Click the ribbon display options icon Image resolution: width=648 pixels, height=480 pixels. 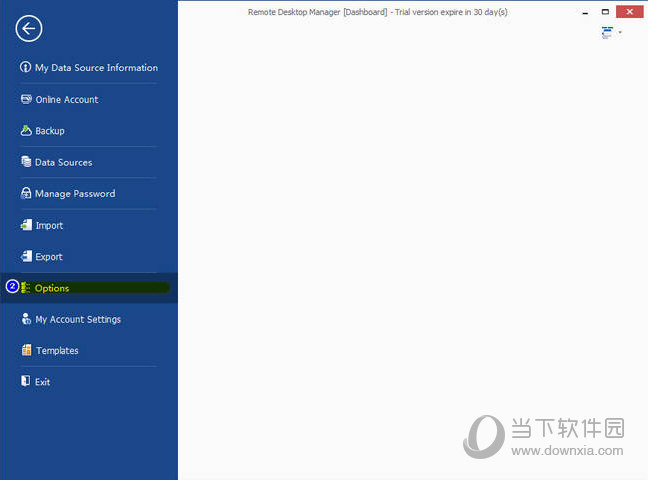point(607,33)
